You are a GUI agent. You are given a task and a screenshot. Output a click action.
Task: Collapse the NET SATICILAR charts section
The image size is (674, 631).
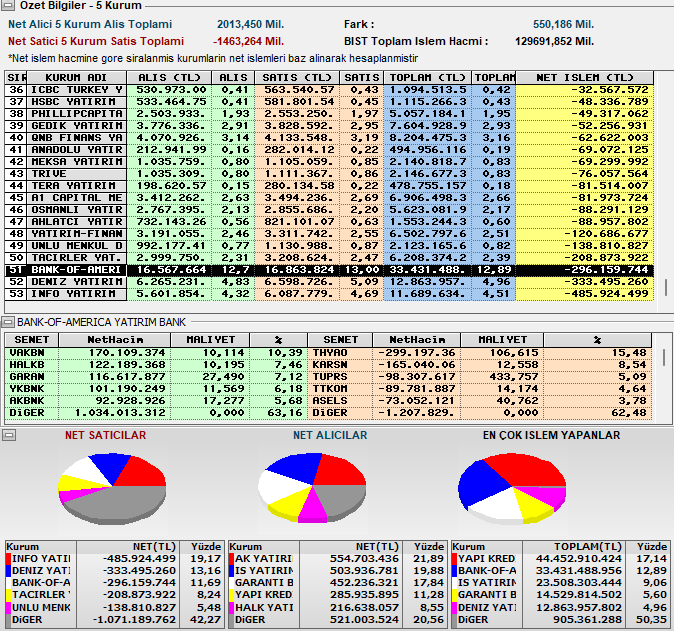pyautogui.click(x=9, y=435)
